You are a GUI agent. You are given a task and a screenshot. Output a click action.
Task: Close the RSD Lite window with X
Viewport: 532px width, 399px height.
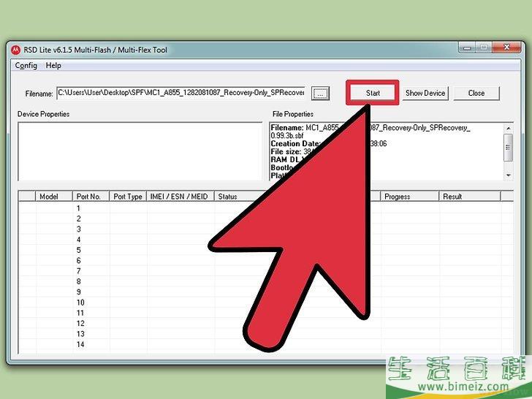pyautogui.click(x=506, y=47)
